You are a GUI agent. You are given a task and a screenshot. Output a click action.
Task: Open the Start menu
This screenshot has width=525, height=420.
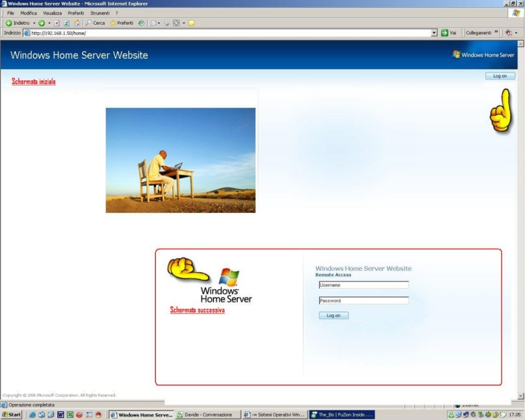click(11, 415)
